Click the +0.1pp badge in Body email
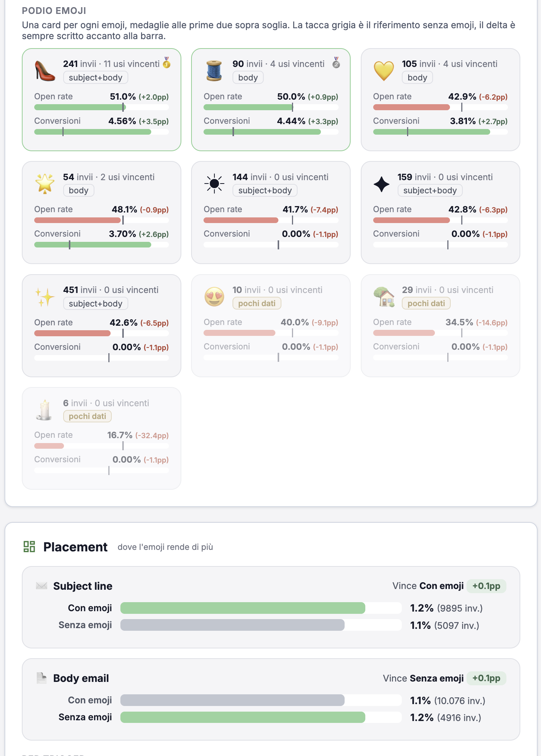The height and width of the screenshot is (756, 541). pos(486,678)
